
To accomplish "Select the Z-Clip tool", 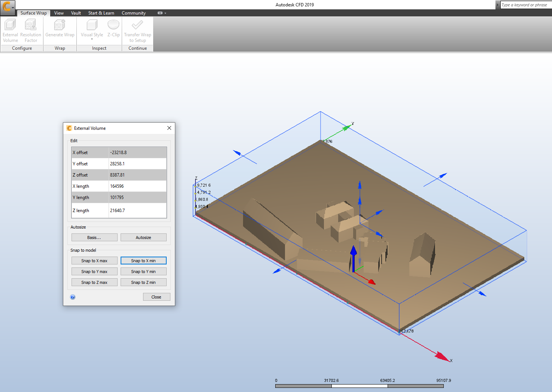I will (x=113, y=29).
